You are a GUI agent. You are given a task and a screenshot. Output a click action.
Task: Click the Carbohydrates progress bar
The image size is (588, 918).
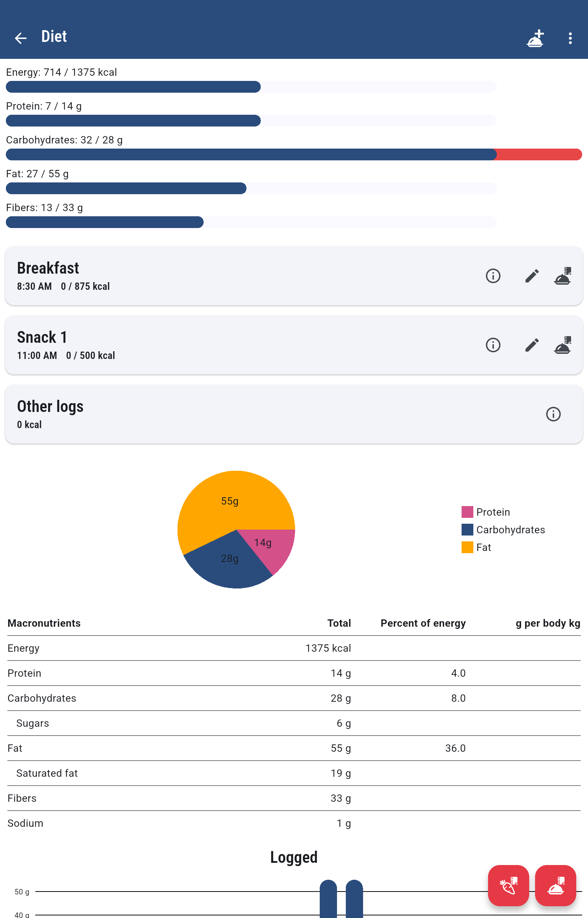click(294, 154)
